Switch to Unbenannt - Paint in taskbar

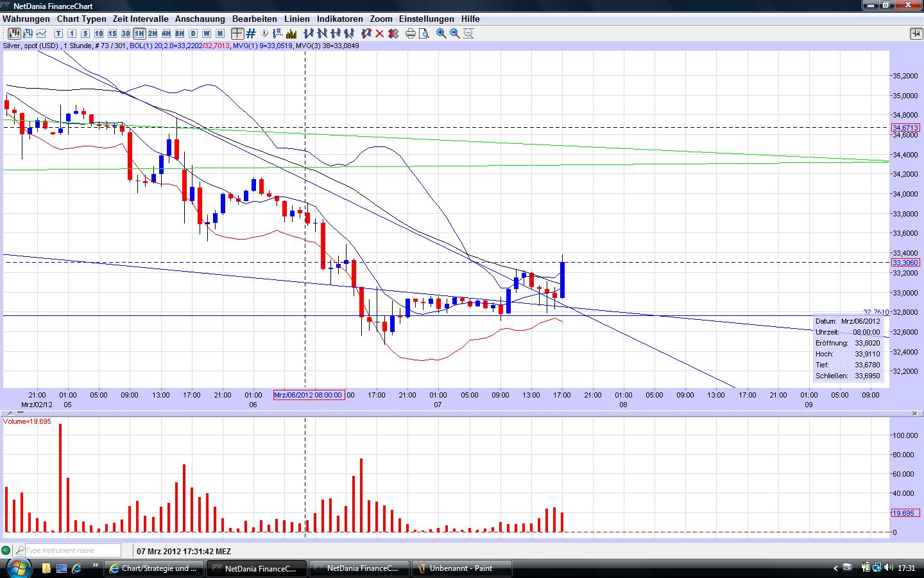tap(461, 568)
